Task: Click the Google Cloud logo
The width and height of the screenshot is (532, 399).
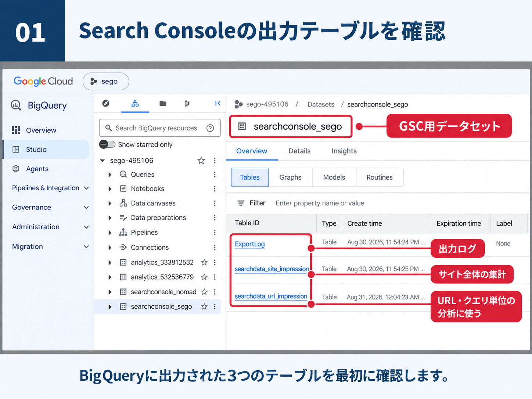Action: point(43,81)
